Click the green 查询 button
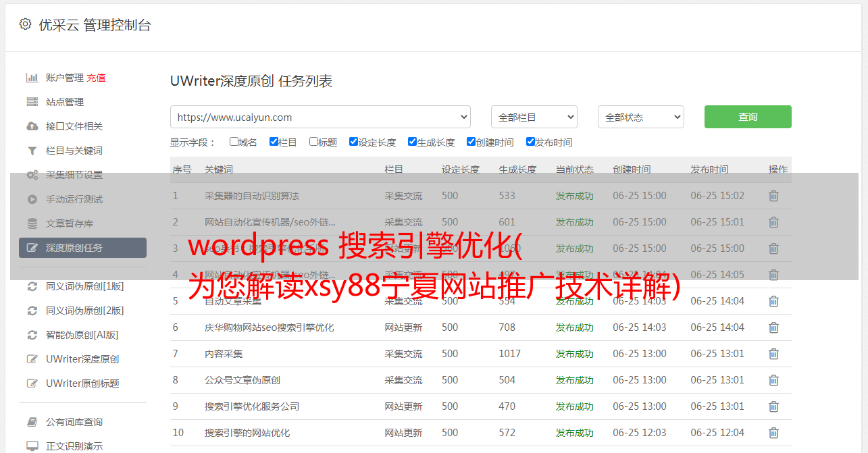Viewport: 868px width, 453px height. pyautogui.click(x=748, y=117)
